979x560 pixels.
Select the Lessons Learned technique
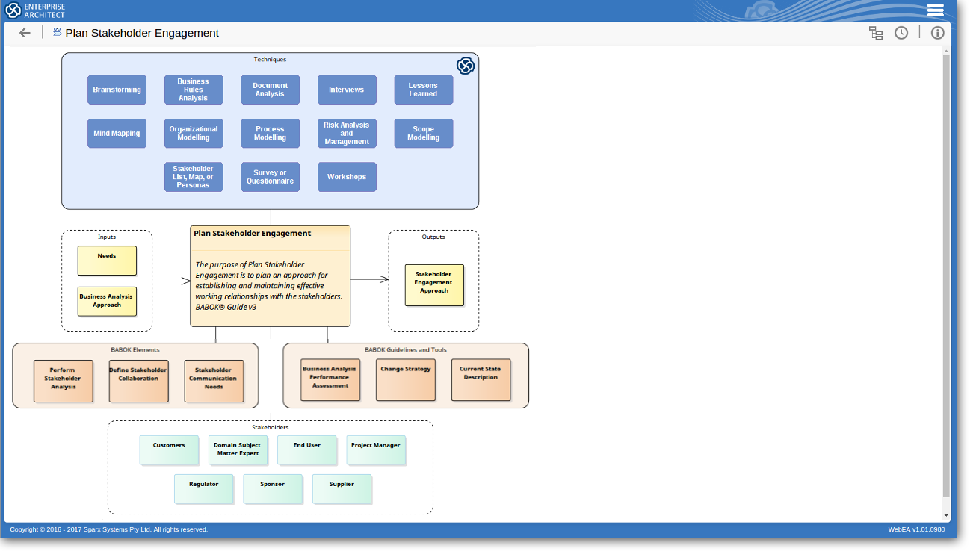[x=423, y=90]
